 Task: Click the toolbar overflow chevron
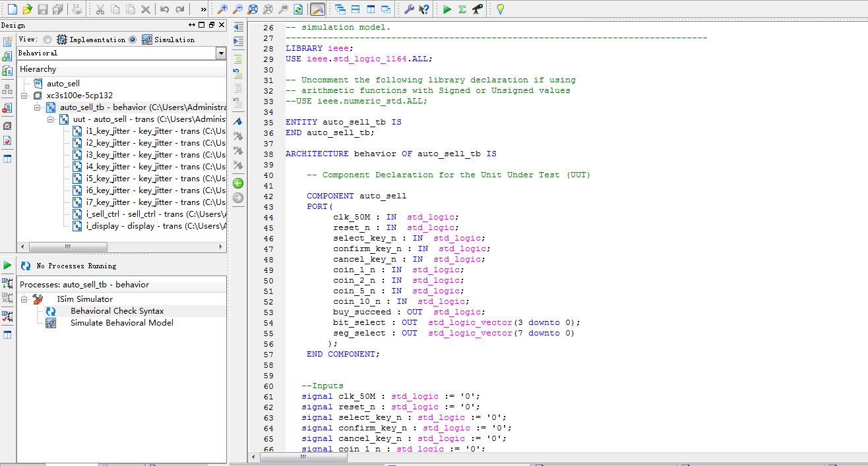click(x=203, y=9)
